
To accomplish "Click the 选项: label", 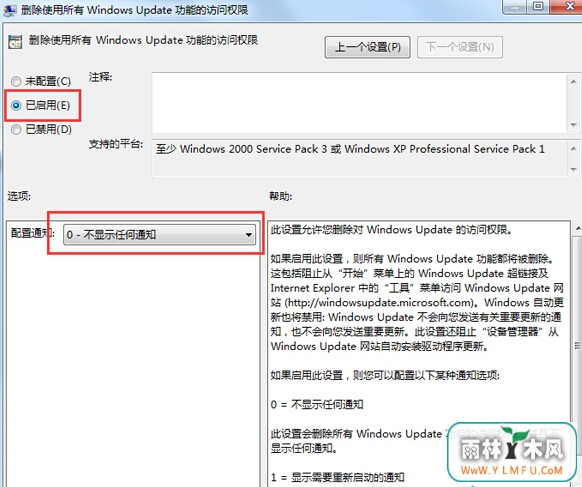I will [19, 196].
